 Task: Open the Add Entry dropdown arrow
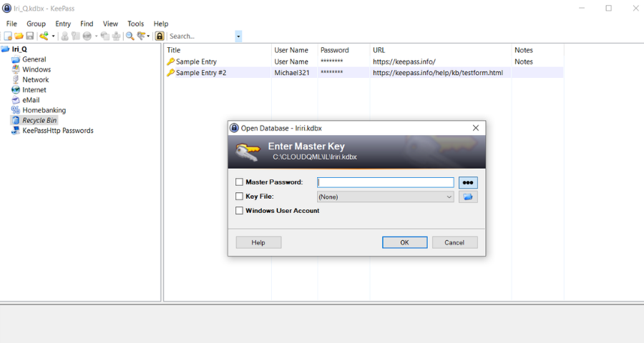pos(53,36)
